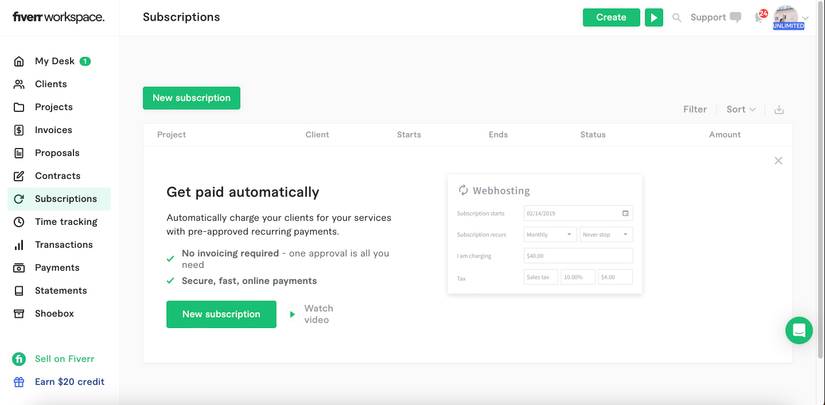The image size is (825, 405).
Task: Click the gift icon for credit
Action: coord(19,382)
